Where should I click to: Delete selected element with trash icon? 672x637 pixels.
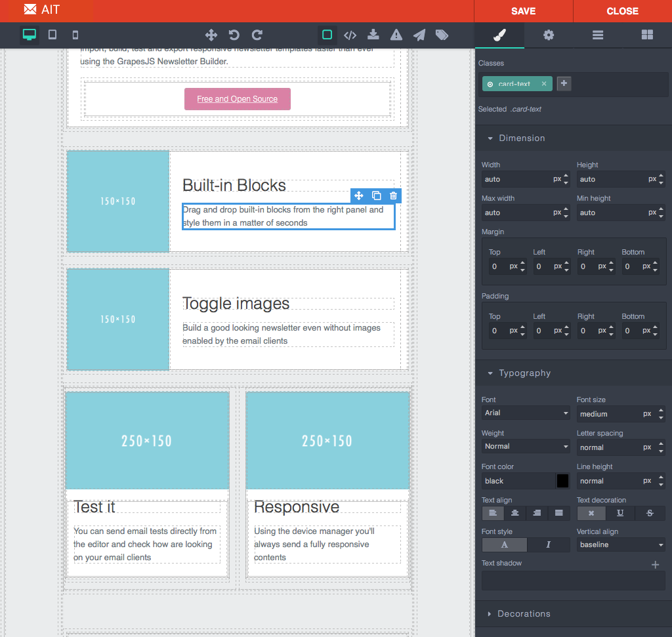tap(393, 195)
